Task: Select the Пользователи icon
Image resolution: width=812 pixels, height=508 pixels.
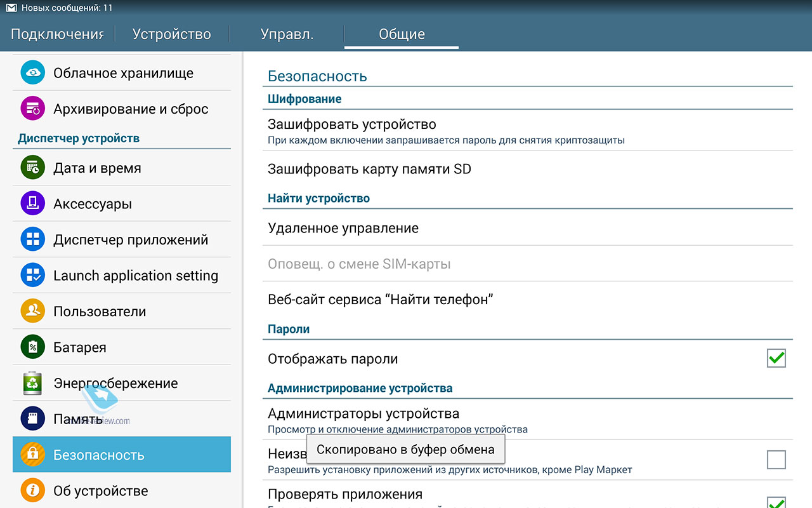Action: 32,311
